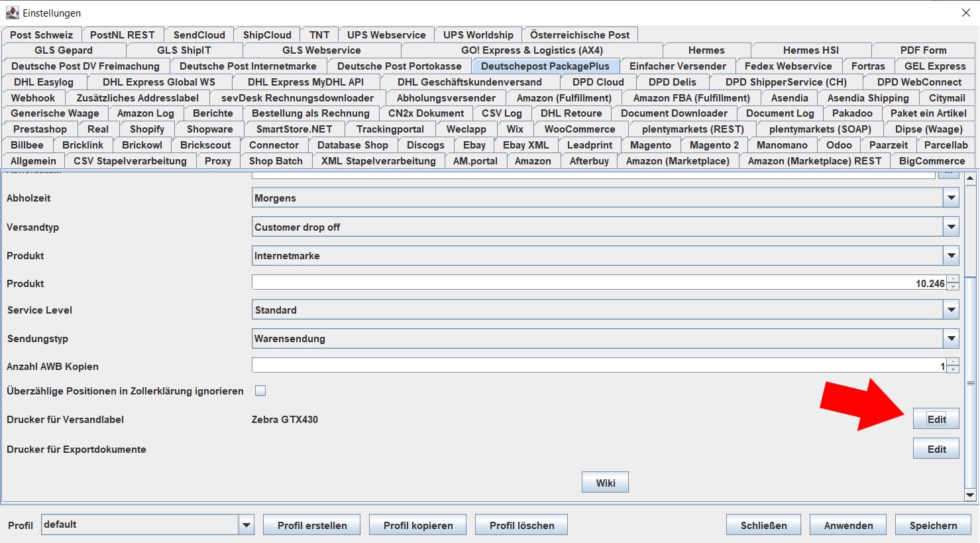Switch to PDF Form tab

click(923, 50)
